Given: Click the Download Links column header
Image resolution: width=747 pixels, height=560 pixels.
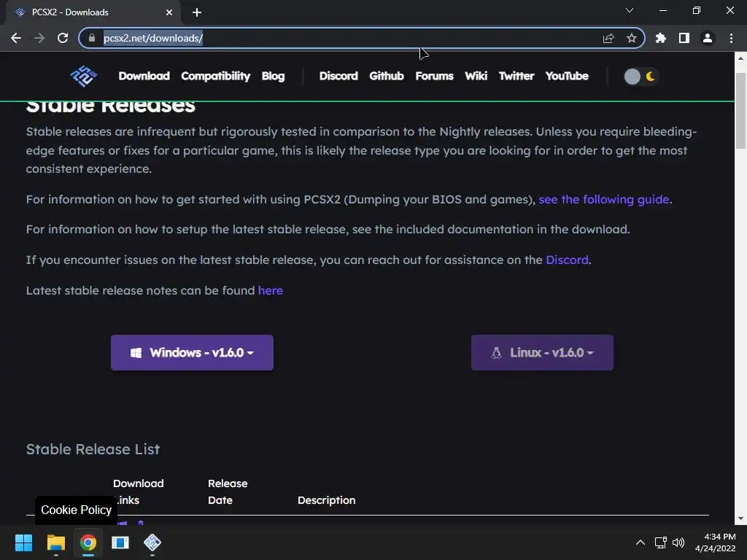Looking at the screenshot, I should (x=138, y=492).
